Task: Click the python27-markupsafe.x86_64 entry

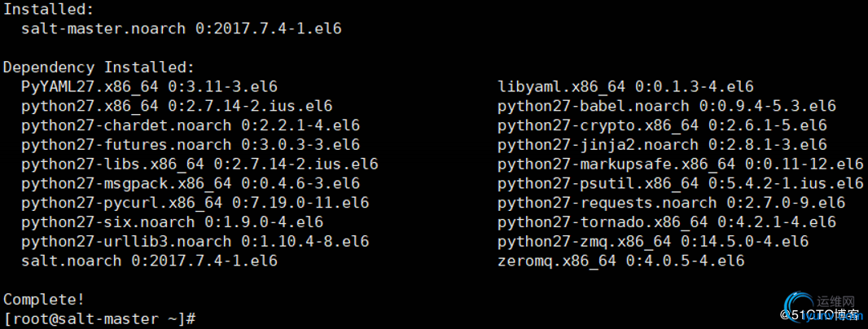Action: [681, 164]
